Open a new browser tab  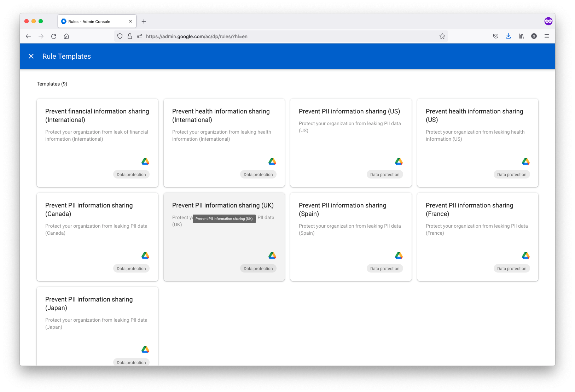click(x=144, y=21)
